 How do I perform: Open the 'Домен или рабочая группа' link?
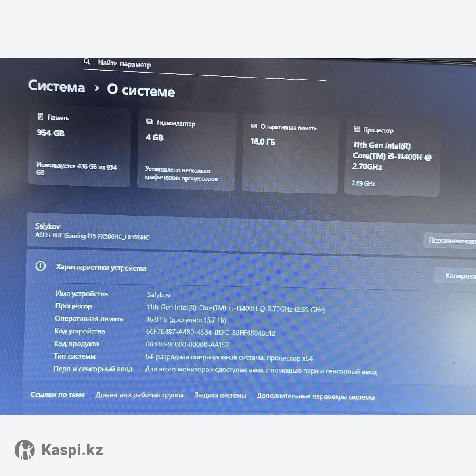[139, 395]
